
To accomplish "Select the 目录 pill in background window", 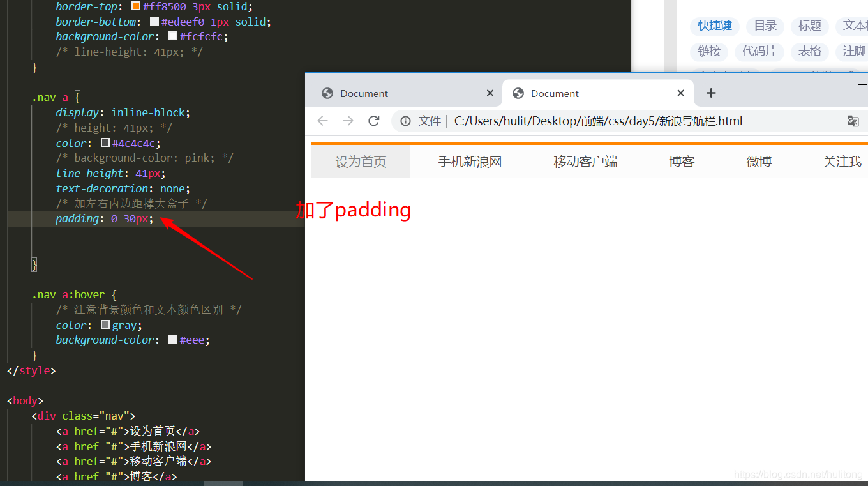I will [x=765, y=26].
